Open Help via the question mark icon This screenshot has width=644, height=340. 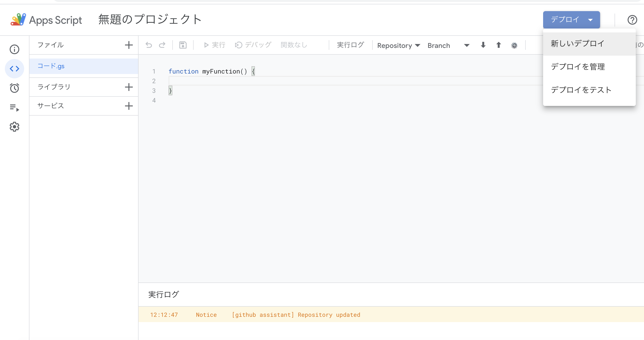coord(632,20)
